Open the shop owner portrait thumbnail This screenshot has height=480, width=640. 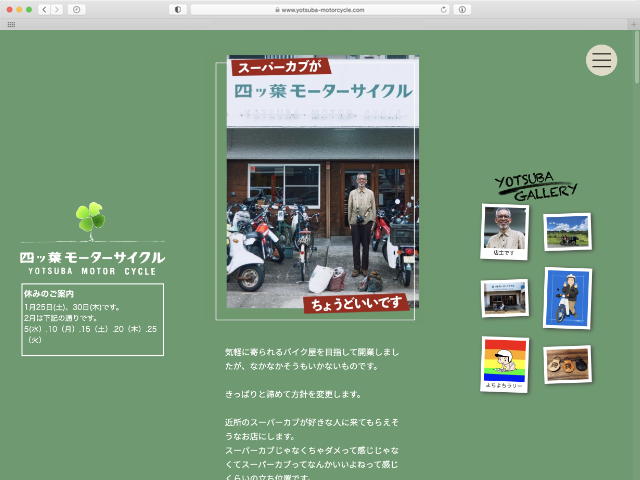pyautogui.click(x=504, y=231)
